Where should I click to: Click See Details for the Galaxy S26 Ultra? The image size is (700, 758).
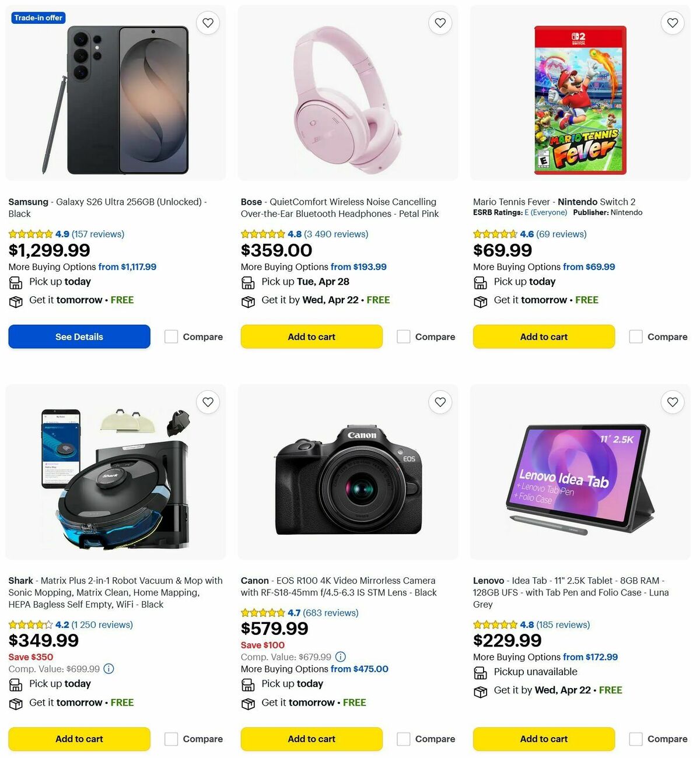pyautogui.click(x=79, y=336)
